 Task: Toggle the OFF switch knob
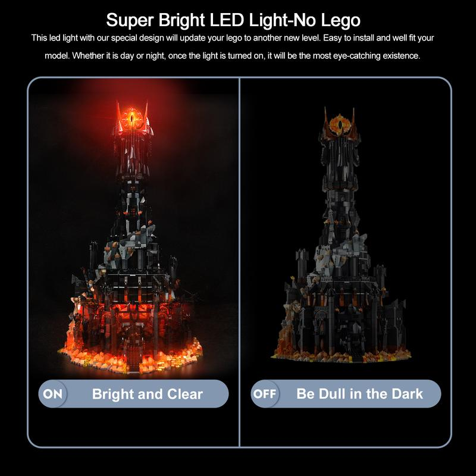tap(265, 394)
